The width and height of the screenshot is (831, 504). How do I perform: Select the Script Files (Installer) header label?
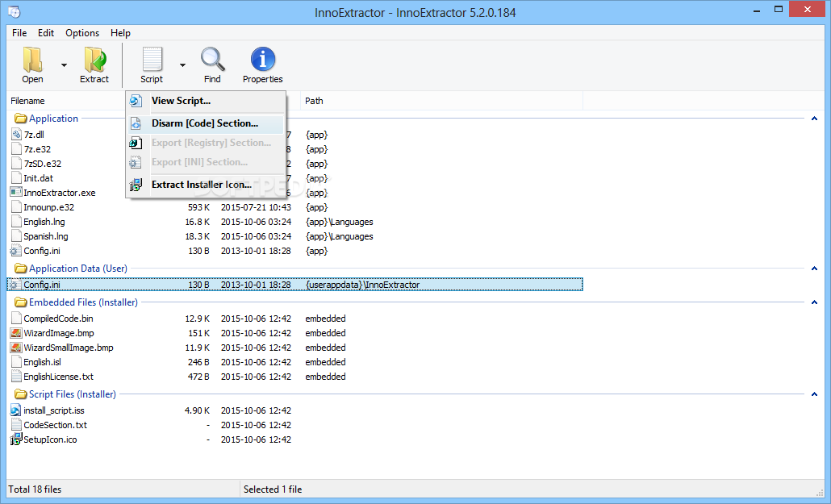[x=72, y=394]
